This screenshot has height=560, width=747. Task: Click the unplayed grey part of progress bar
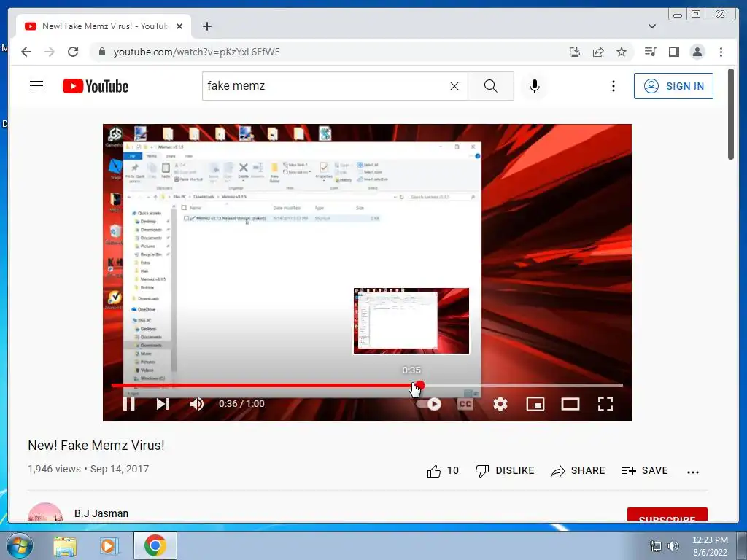pos(524,385)
